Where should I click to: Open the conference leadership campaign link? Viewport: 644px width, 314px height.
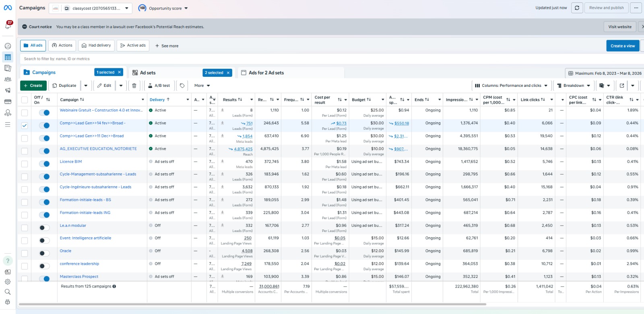point(79,264)
